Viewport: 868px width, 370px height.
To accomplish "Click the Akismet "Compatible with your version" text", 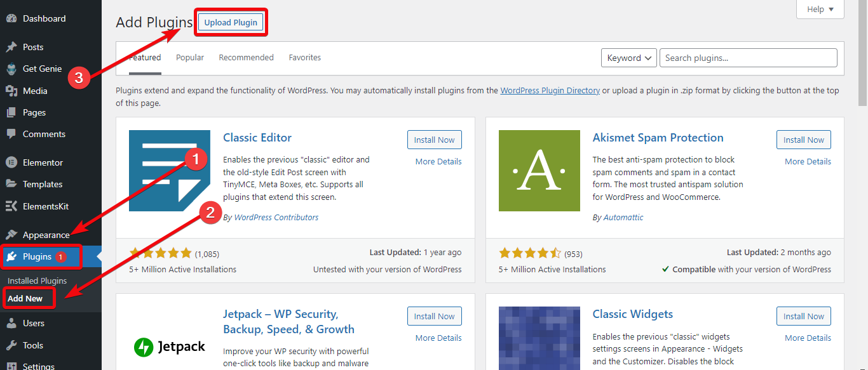I will pyautogui.click(x=747, y=269).
